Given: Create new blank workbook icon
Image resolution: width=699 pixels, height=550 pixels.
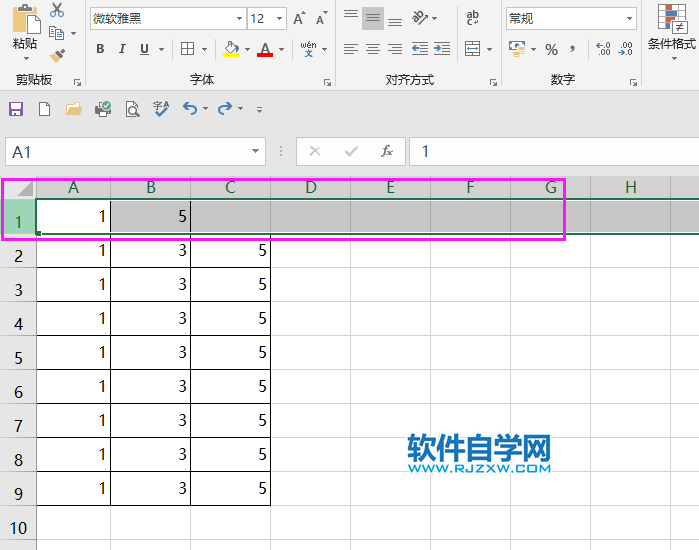Looking at the screenshot, I should pos(45,109).
